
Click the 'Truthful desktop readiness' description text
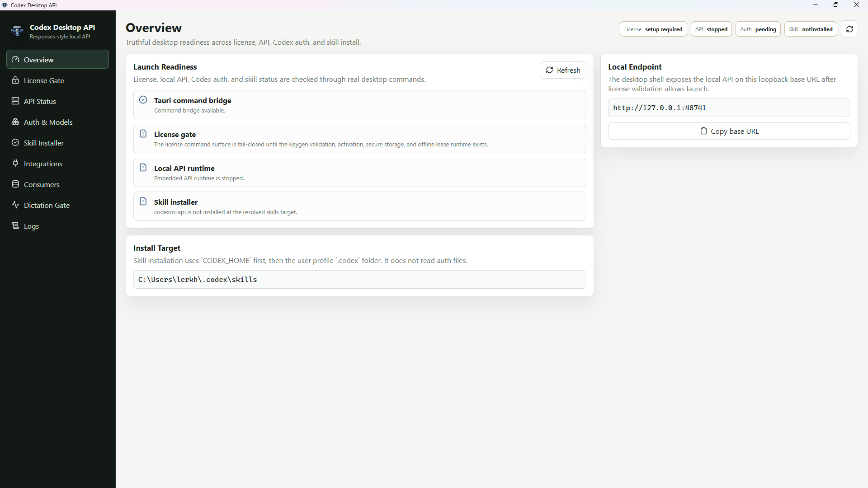[x=243, y=42]
